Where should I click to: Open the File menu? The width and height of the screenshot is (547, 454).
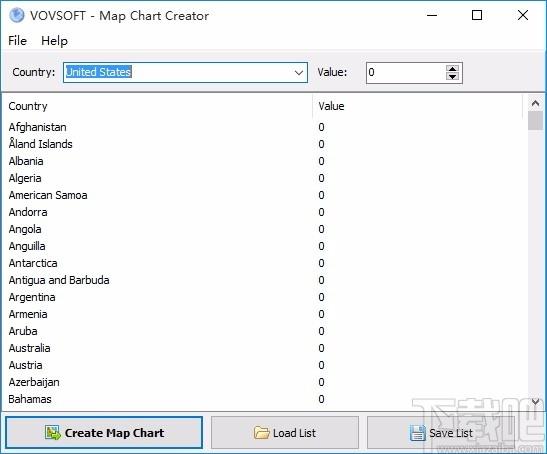click(x=17, y=41)
